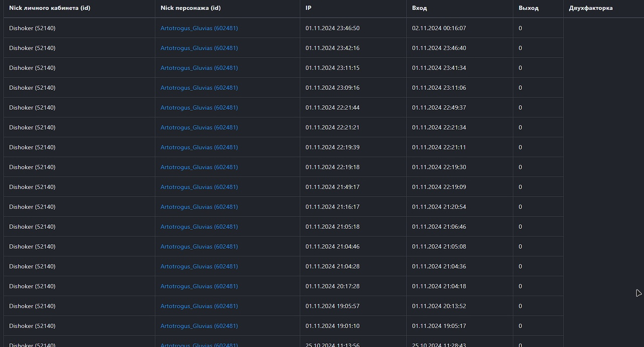Select the timestamp cell 02.11.2024 00:16:07

pyautogui.click(x=439, y=28)
